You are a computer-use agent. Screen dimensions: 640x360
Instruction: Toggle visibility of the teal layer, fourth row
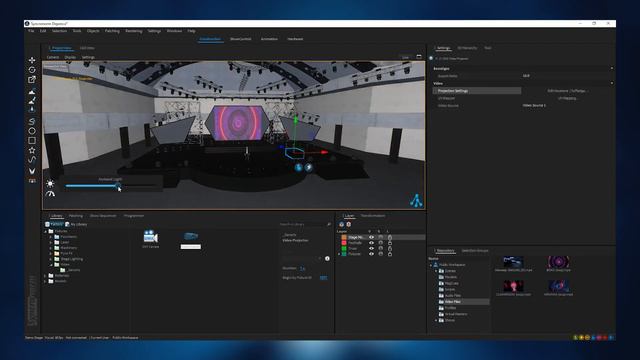371,254
